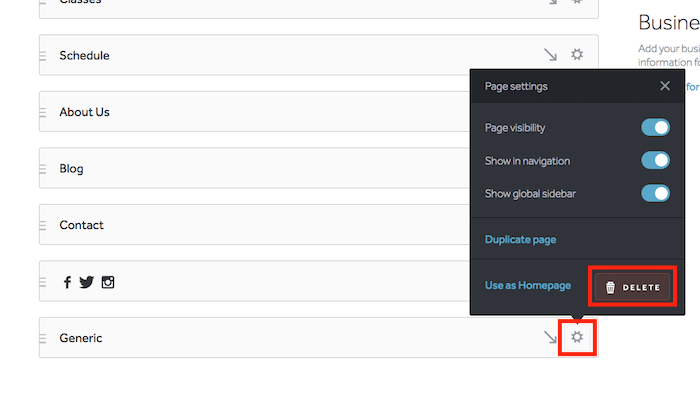
Task: Click the diagonal arrow on Schedule row
Action: pos(550,55)
